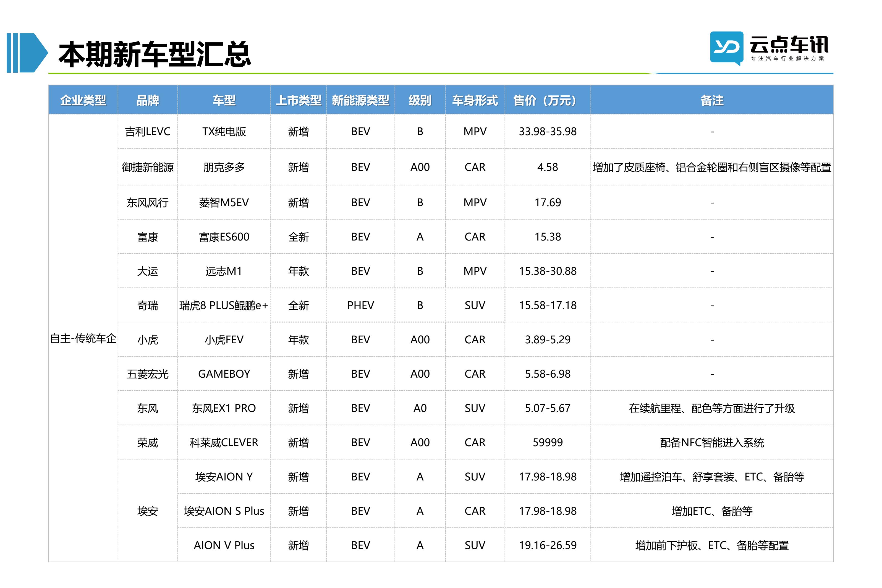
Task: Select the 科莱威CLEVER model cell
Action: [x=224, y=443]
